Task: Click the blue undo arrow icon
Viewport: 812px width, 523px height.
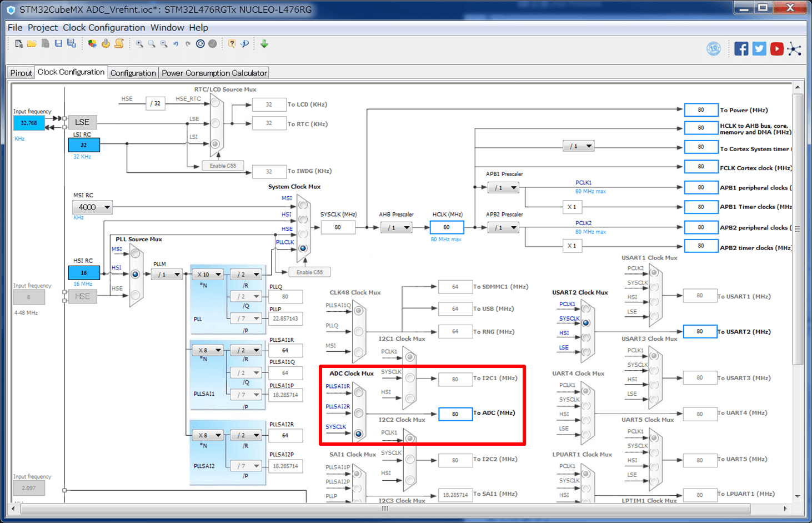Action: [x=176, y=44]
